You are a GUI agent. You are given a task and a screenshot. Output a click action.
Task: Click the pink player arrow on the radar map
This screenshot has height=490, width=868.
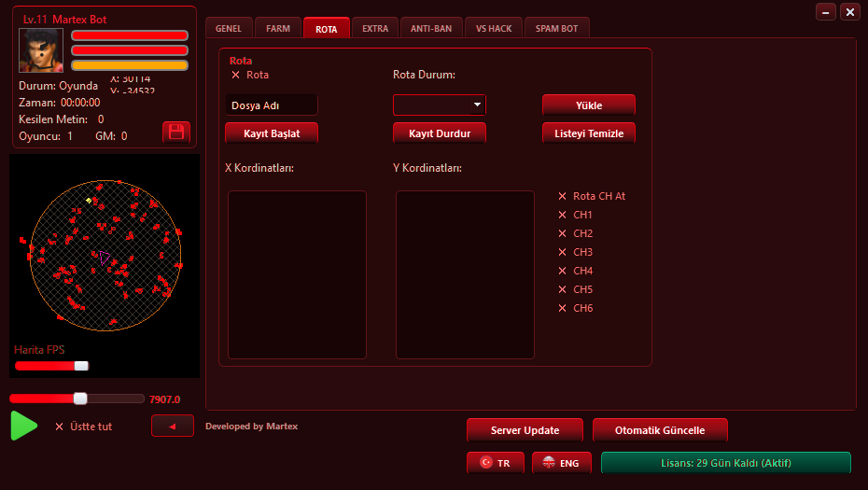(x=105, y=258)
